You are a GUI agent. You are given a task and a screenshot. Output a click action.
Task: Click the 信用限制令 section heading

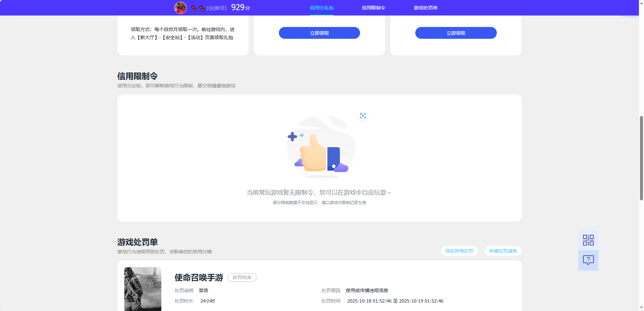137,76
